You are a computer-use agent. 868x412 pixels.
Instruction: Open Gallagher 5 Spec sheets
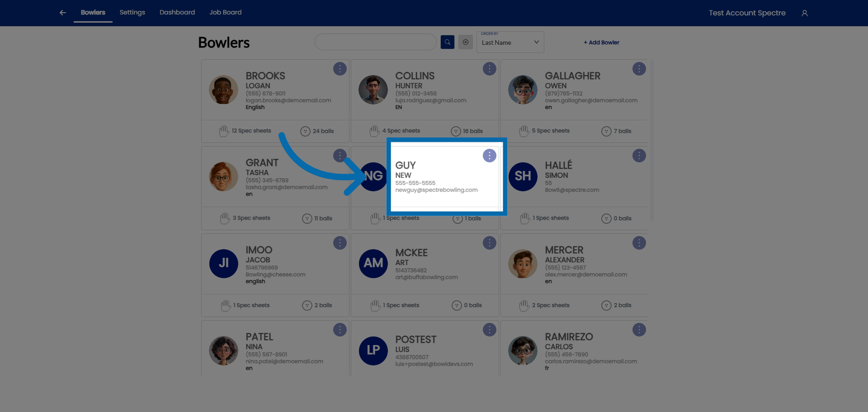545,131
